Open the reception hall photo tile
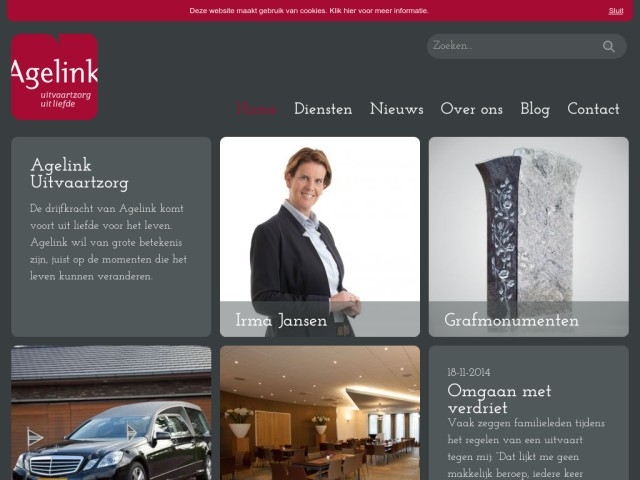Image resolution: width=640 pixels, height=480 pixels. coord(320,413)
